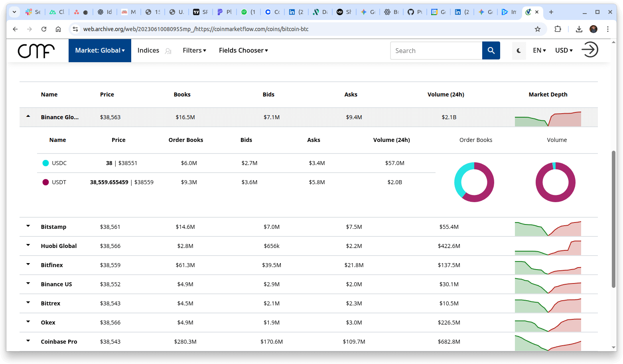Open the Market: Global dropdown
Viewport: 623px width, 364px height.
100,51
